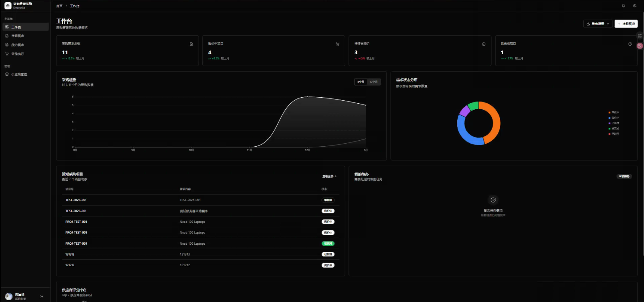Click project number 121212 in table
The height and width of the screenshot is (302, 644).
pos(70,265)
